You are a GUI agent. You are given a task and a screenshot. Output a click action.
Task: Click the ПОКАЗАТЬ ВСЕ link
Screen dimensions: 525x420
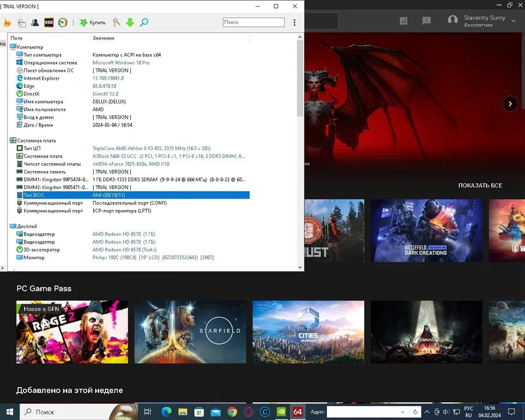click(480, 185)
